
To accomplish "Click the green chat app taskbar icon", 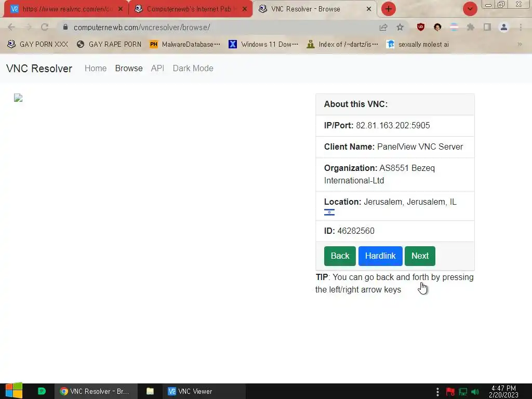I will (x=42, y=391).
